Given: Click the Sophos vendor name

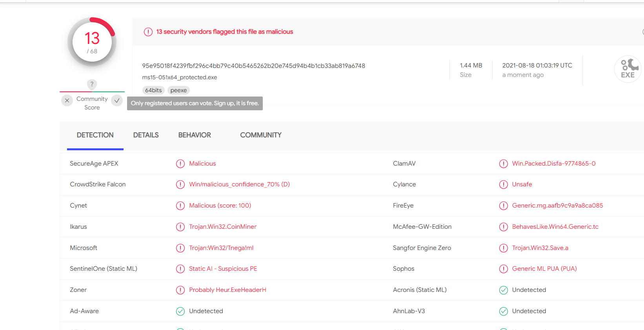Looking at the screenshot, I should (404, 269).
